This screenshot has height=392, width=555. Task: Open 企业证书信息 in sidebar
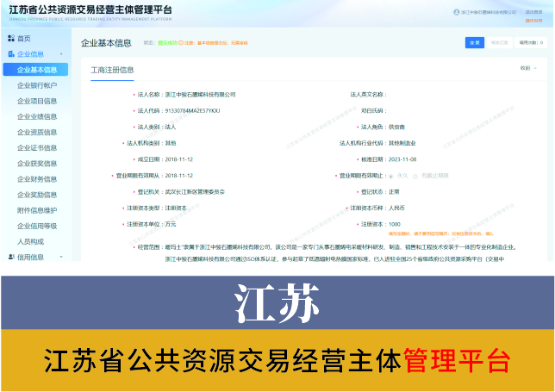coord(37,147)
